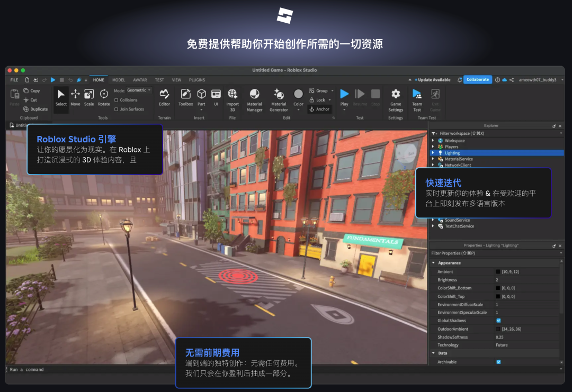Image resolution: width=572 pixels, height=392 pixels.
Task: Click the share icon near username
Action: click(512, 80)
